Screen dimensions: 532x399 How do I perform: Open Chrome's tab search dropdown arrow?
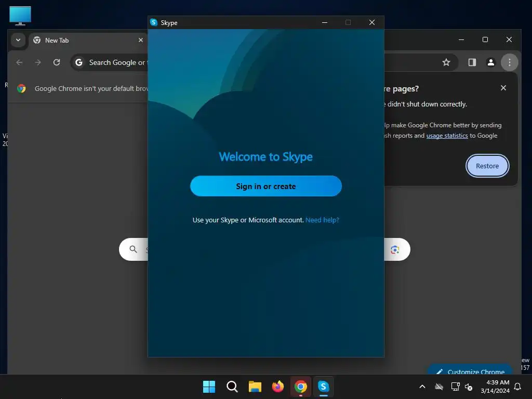(x=18, y=40)
